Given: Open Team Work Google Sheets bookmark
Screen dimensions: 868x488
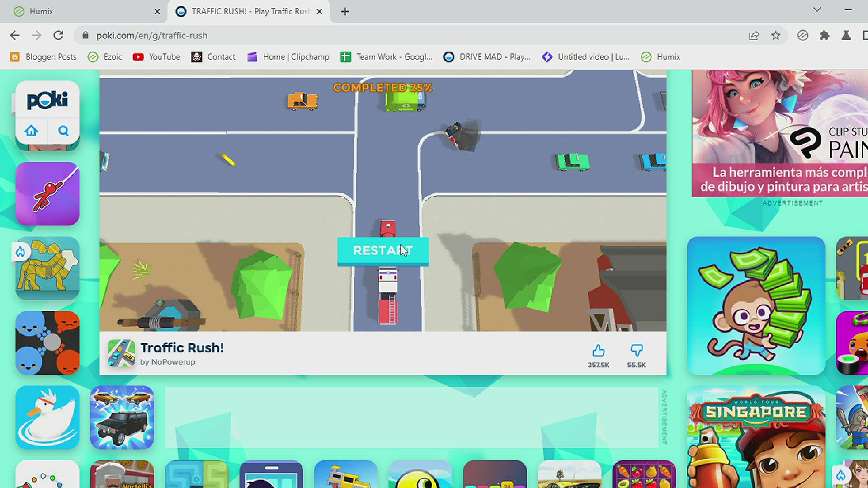Looking at the screenshot, I should [387, 57].
